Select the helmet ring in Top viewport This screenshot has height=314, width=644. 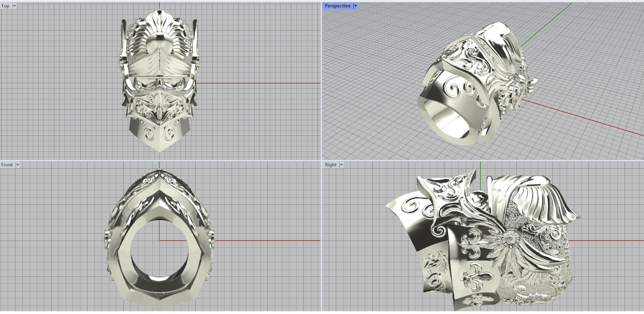coord(159,81)
